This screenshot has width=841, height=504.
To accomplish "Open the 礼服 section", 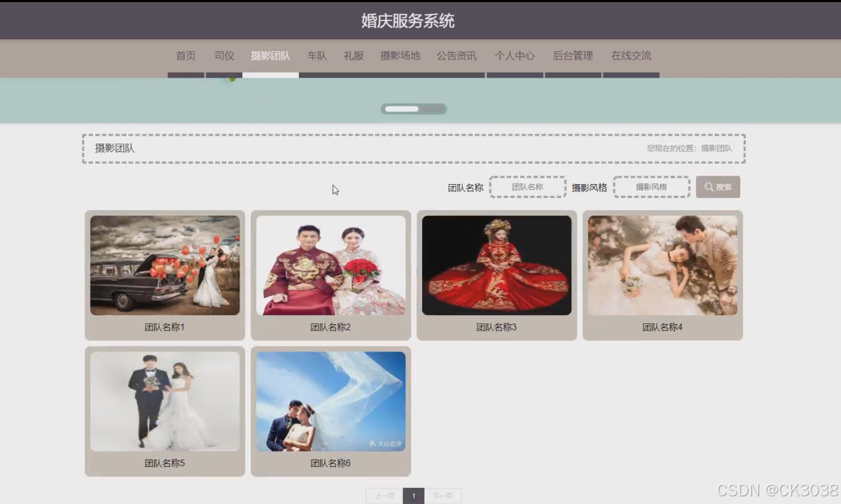I will pyautogui.click(x=353, y=55).
